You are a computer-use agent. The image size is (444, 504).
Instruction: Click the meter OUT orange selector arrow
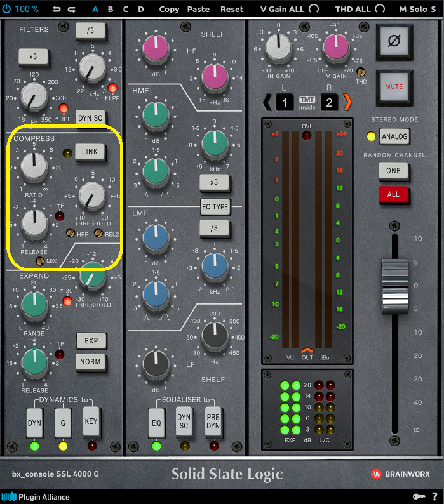[x=307, y=350]
